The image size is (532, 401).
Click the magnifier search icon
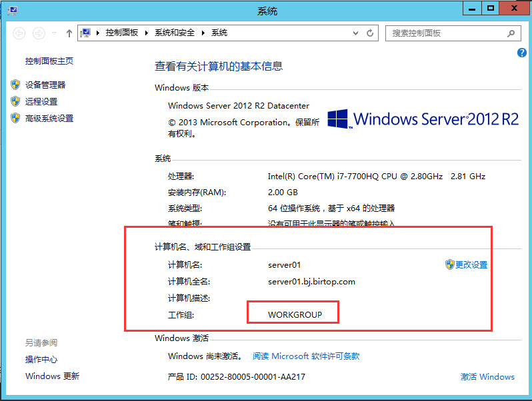coord(511,33)
